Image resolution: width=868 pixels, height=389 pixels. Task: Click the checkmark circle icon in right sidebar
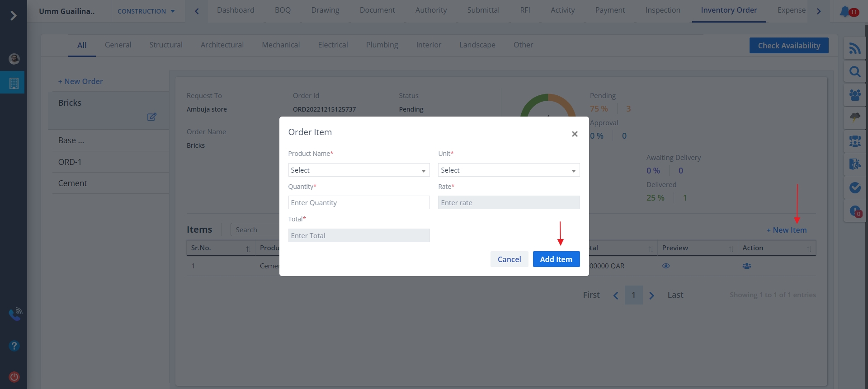[854, 187]
